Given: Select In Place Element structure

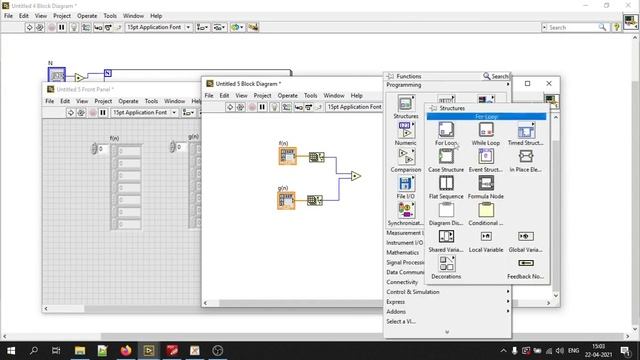Looking at the screenshot, I should (x=526, y=156).
